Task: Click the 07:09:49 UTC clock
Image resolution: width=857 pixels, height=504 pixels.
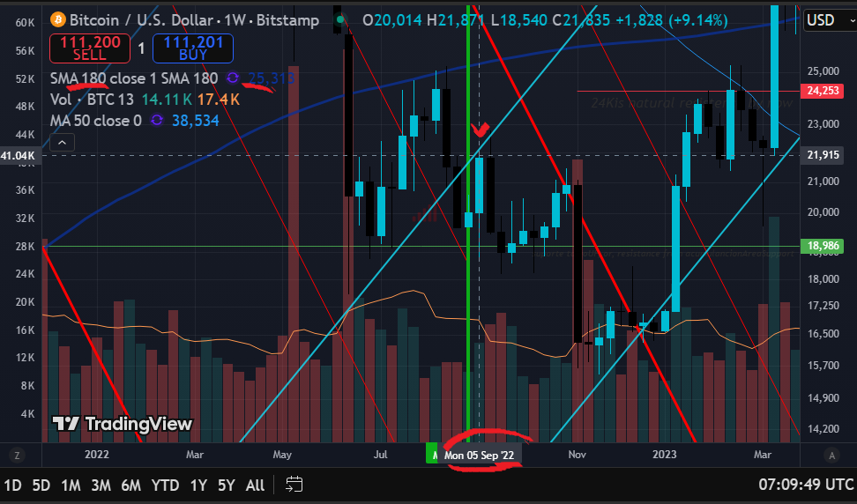Action: [806, 485]
